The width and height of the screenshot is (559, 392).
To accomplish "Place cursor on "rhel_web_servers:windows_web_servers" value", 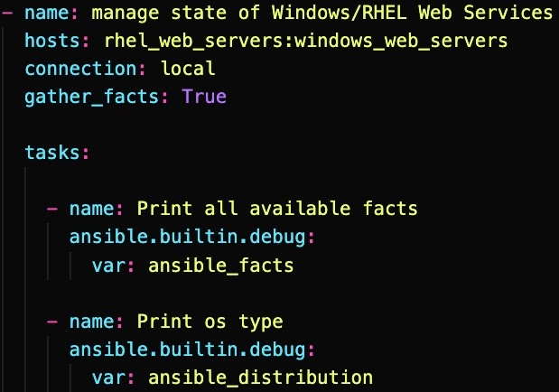I will pyautogui.click(x=305, y=42).
